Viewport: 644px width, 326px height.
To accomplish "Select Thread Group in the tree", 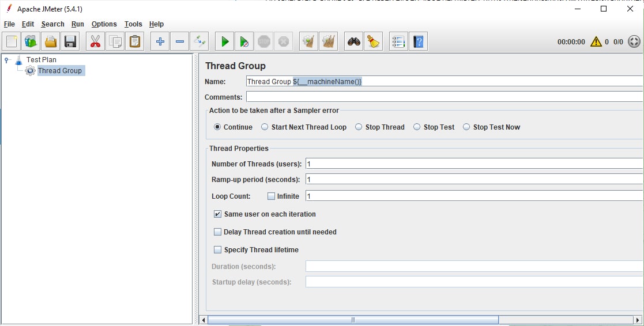I will [60, 70].
